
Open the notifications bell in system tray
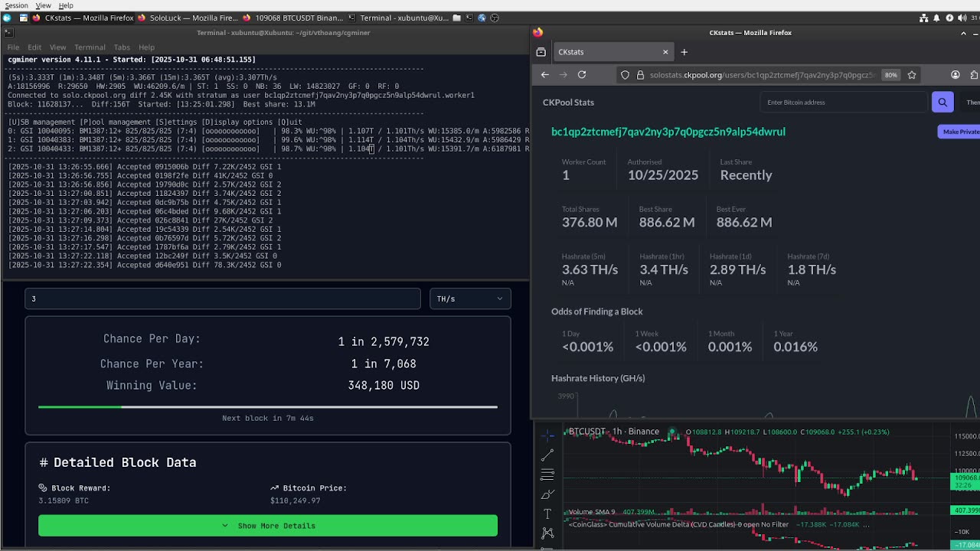click(x=936, y=18)
